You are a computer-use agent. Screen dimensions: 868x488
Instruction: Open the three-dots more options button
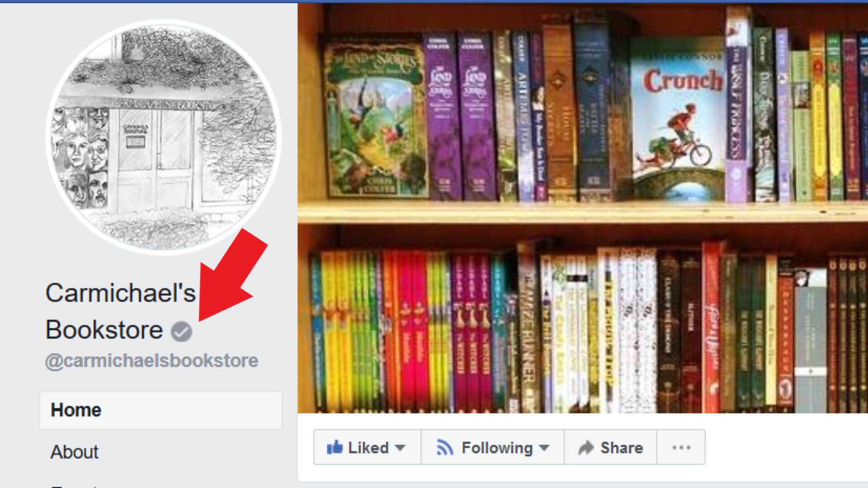coord(681,447)
